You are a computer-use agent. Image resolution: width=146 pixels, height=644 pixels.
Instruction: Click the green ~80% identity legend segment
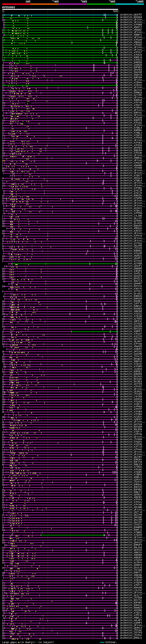(x=101, y=4)
